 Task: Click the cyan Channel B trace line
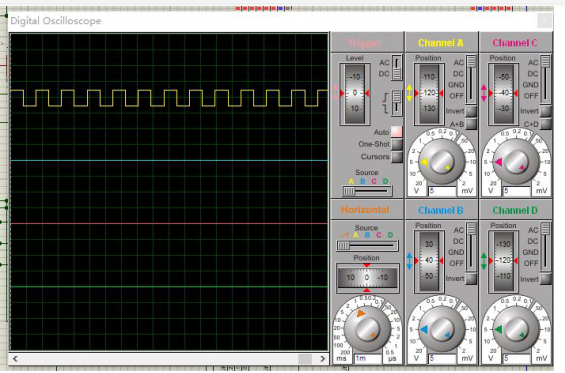click(169, 160)
